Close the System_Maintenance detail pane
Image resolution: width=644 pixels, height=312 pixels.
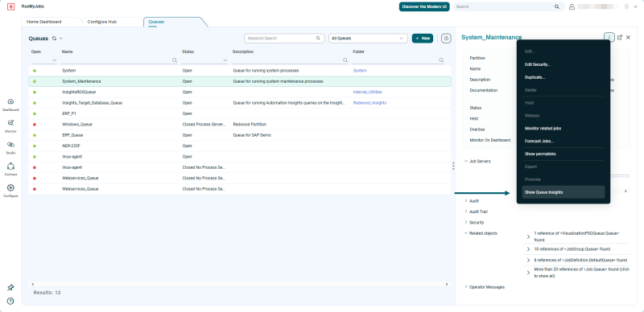628,37
